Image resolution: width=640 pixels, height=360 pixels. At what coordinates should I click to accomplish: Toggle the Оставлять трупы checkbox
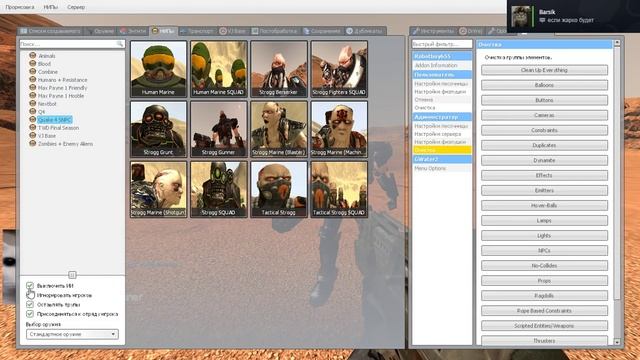pyautogui.click(x=30, y=304)
